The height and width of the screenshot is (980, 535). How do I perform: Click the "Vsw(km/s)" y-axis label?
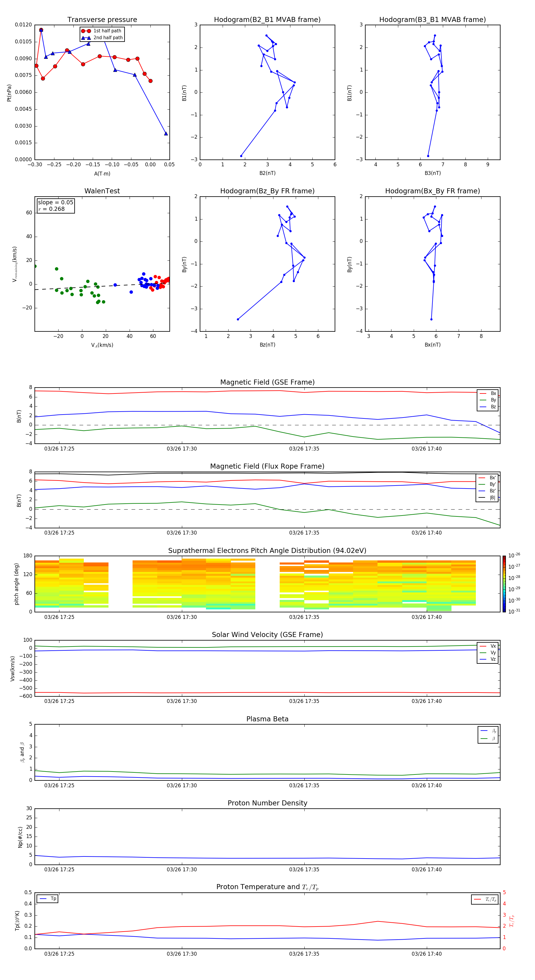click(x=12, y=668)
